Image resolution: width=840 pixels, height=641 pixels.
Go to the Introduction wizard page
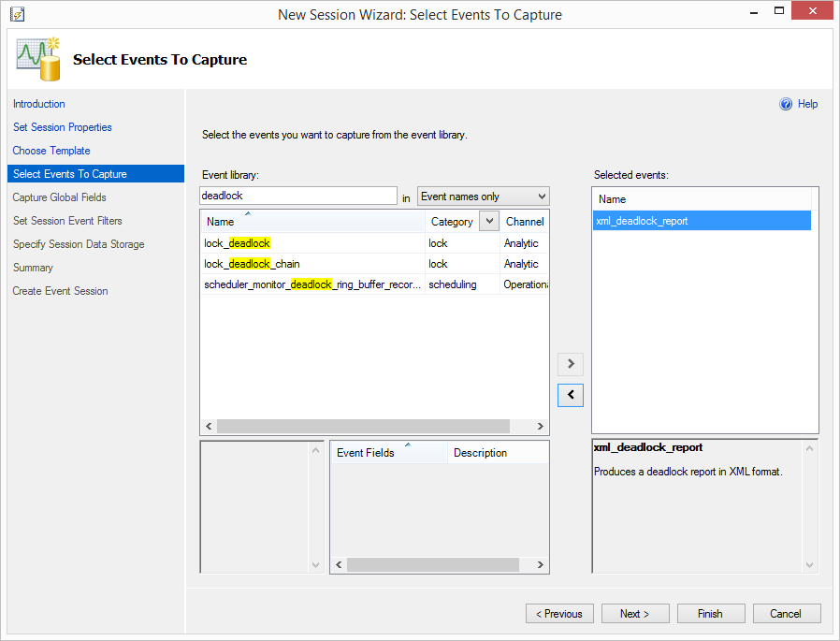[39, 104]
